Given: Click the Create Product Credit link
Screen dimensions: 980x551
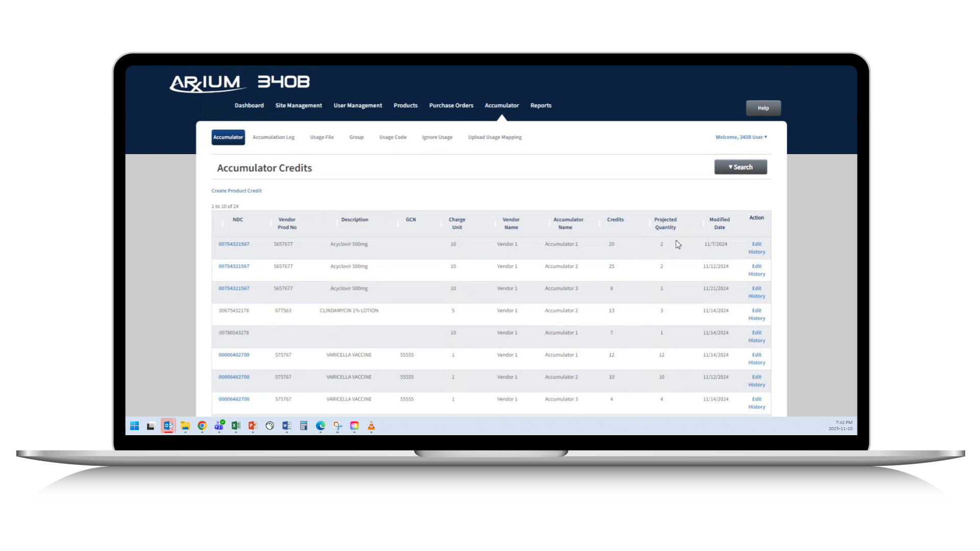Looking at the screenshot, I should 236,191.
